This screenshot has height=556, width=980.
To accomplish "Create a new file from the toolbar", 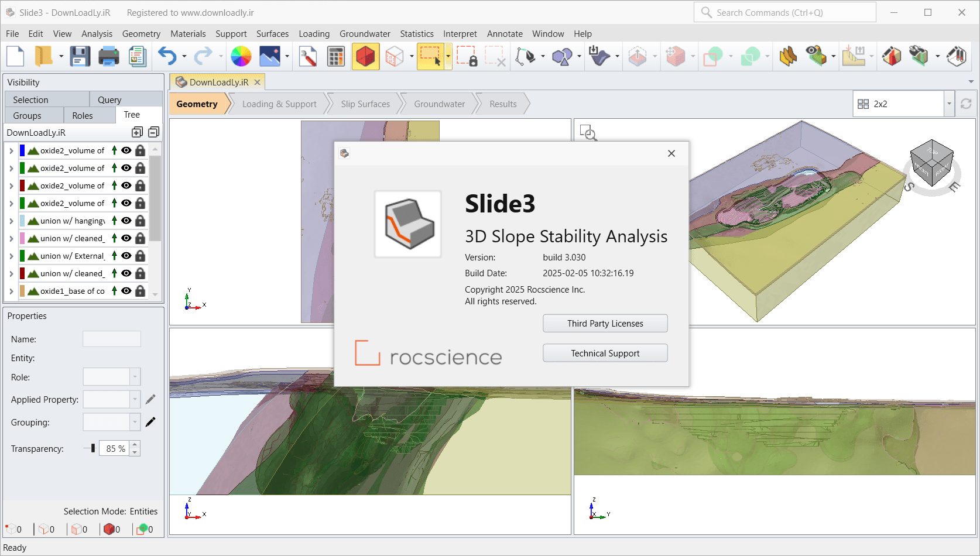I will click(x=15, y=57).
